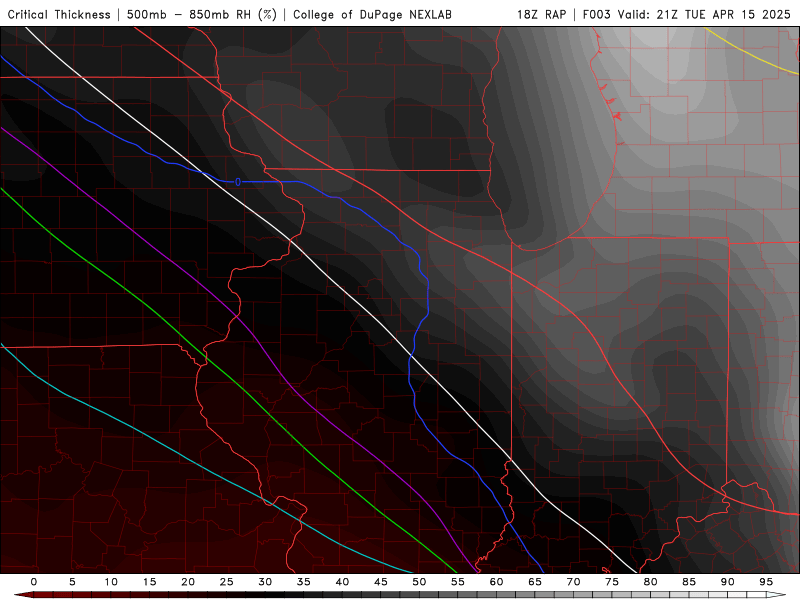Click the "Critical Thickness" title text
The width and height of the screenshot is (800, 600).
click(59, 14)
